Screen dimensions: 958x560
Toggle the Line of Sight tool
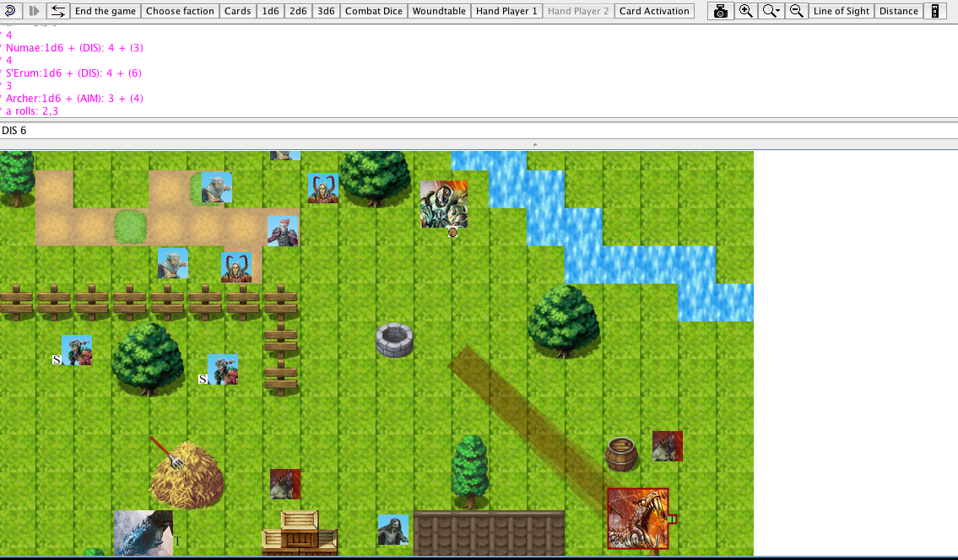point(841,11)
